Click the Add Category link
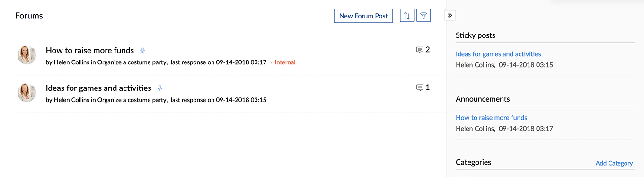Image resolution: width=644 pixels, height=177 pixels. click(614, 163)
